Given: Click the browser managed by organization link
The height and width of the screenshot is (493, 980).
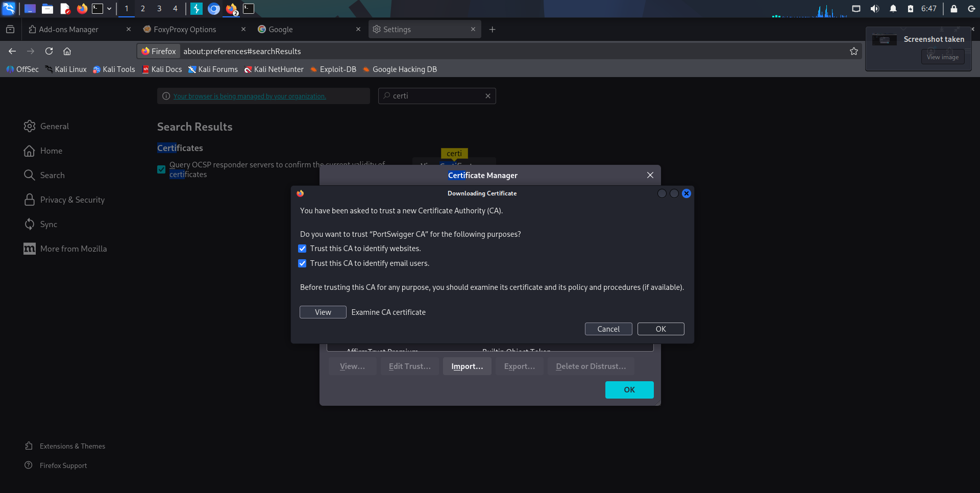Looking at the screenshot, I should point(250,96).
